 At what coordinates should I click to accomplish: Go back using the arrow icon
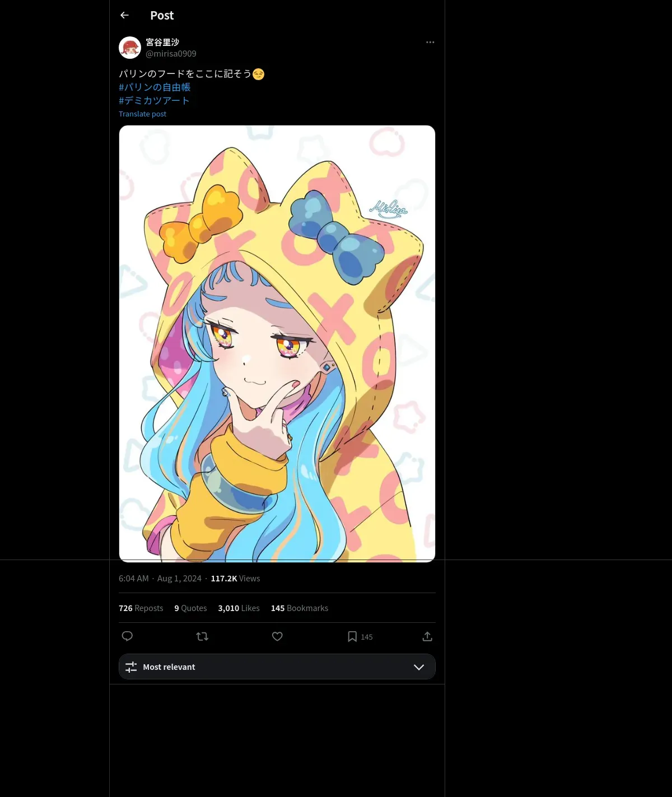click(x=124, y=16)
